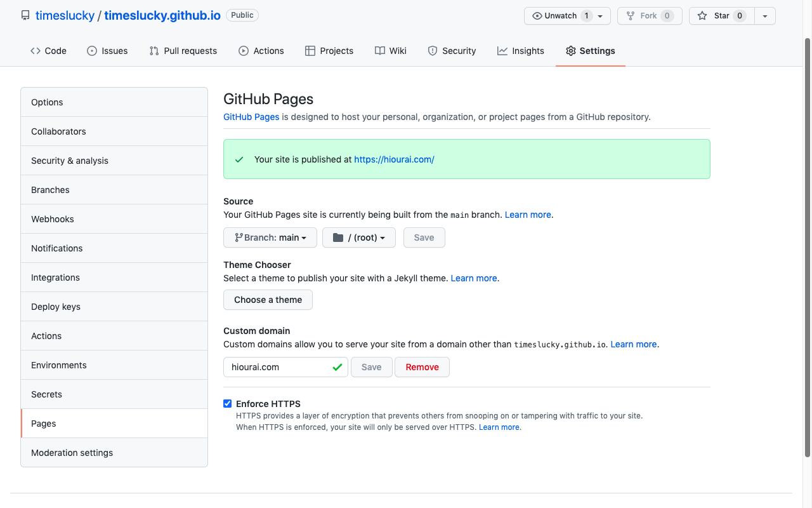812x508 pixels.
Task: Toggle the Enforce HTTPS checkbox
Action: (228, 403)
